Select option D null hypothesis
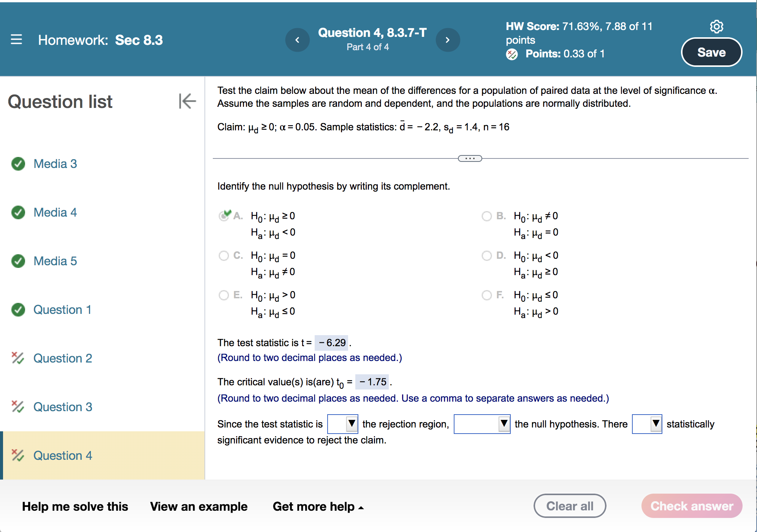Screen dimensions: 757x532 click(486, 256)
